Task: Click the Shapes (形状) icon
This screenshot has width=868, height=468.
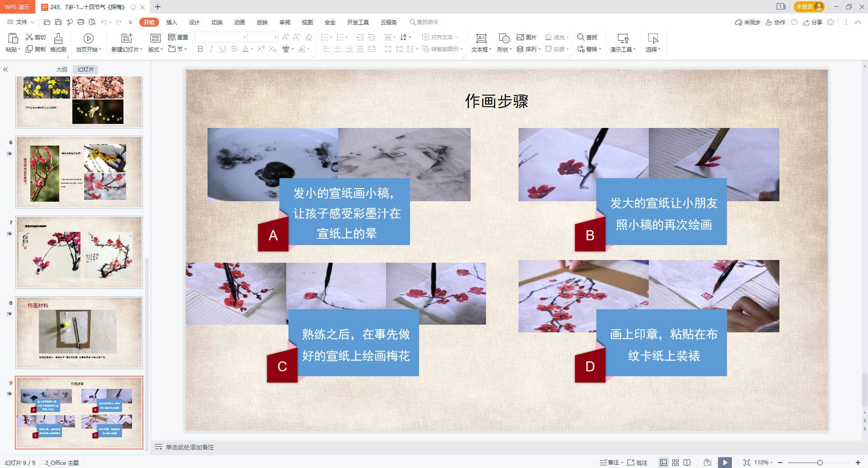Action: [x=504, y=38]
